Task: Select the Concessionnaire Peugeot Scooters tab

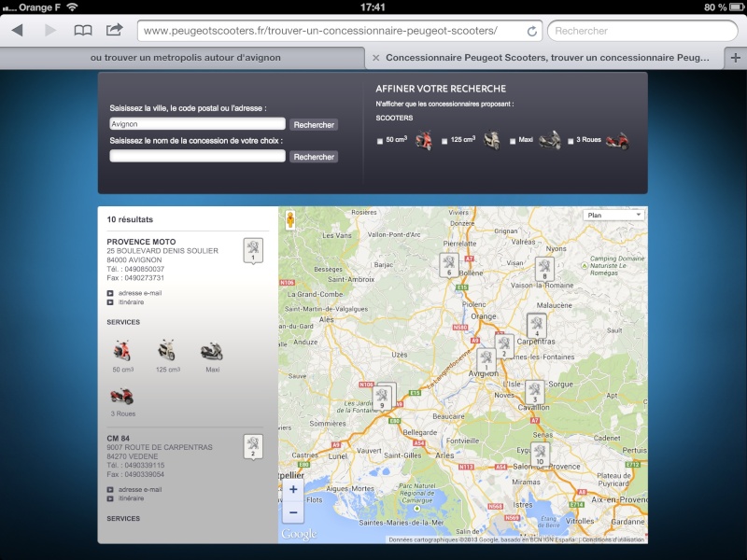Action: (547, 58)
